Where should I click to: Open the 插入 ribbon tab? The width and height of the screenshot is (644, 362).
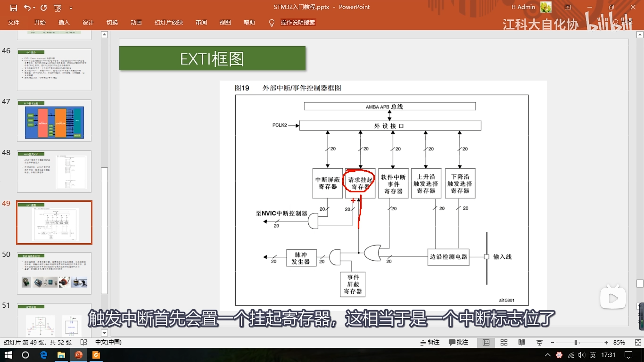(64, 22)
